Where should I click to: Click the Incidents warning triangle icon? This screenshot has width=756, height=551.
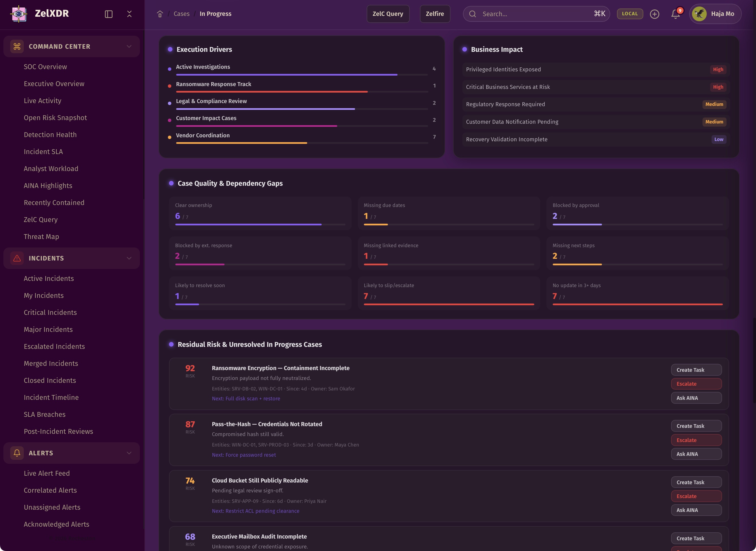pyautogui.click(x=17, y=258)
